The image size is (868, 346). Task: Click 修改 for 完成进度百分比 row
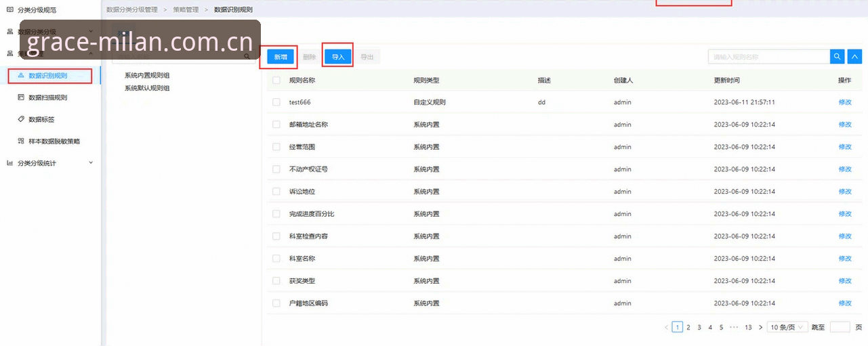845,214
